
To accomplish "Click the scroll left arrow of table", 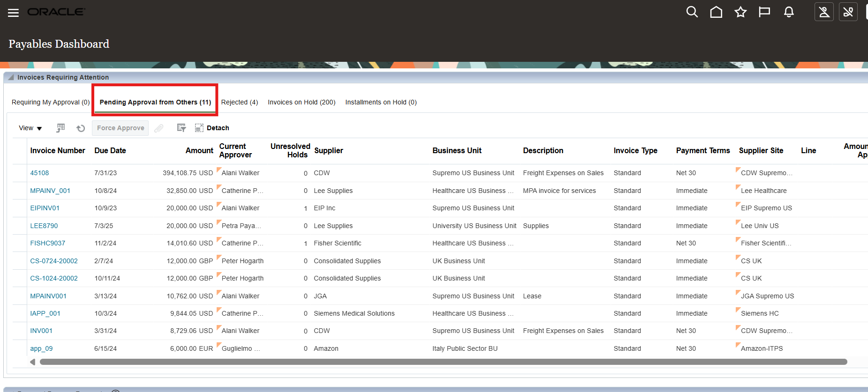I will point(32,362).
